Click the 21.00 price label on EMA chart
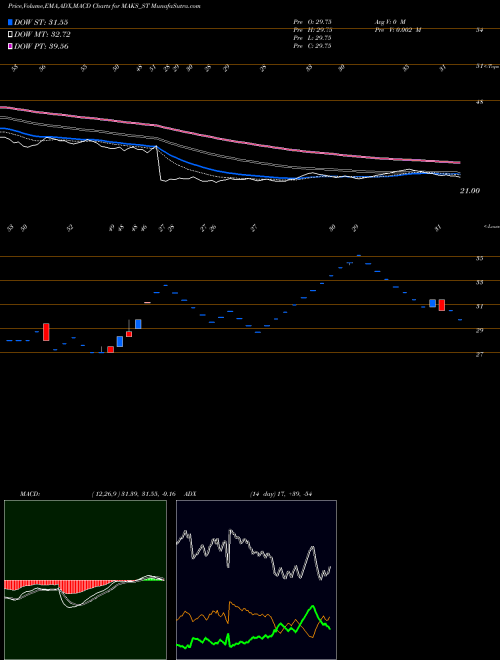The width and height of the screenshot is (500, 660). tap(470, 191)
